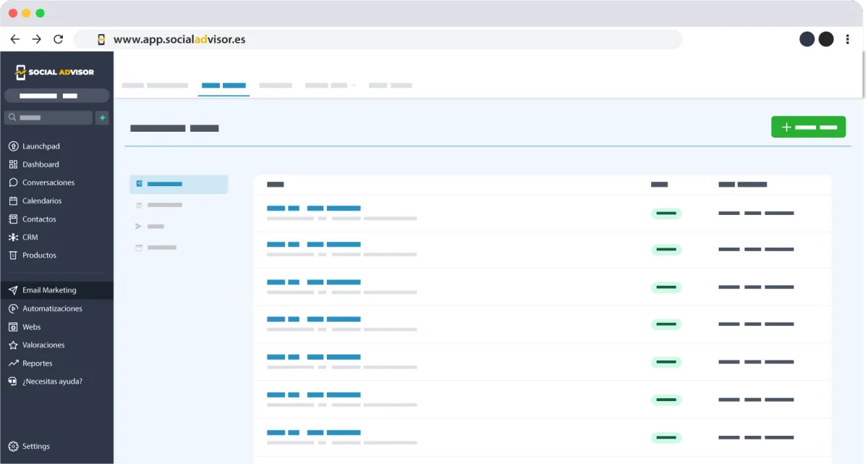Viewport: 868px width, 464px height.
Task: Open browser three-dot menu
Action: (848, 39)
